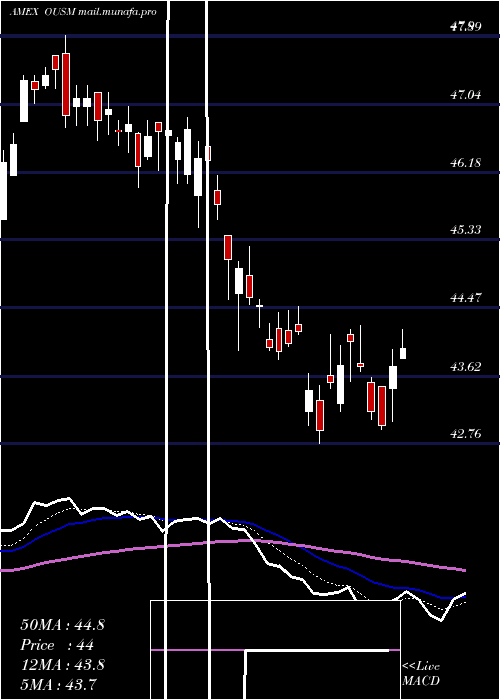The height and width of the screenshot is (700, 500).
Task: Click the last white candlestick on the right
Action: click(x=403, y=353)
